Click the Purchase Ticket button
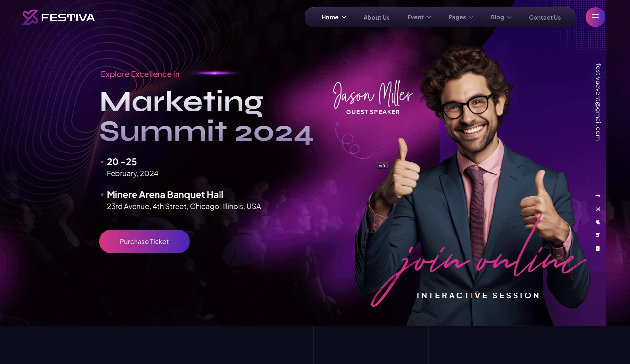The height and width of the screenshot is (364, 630). [144, 241]
